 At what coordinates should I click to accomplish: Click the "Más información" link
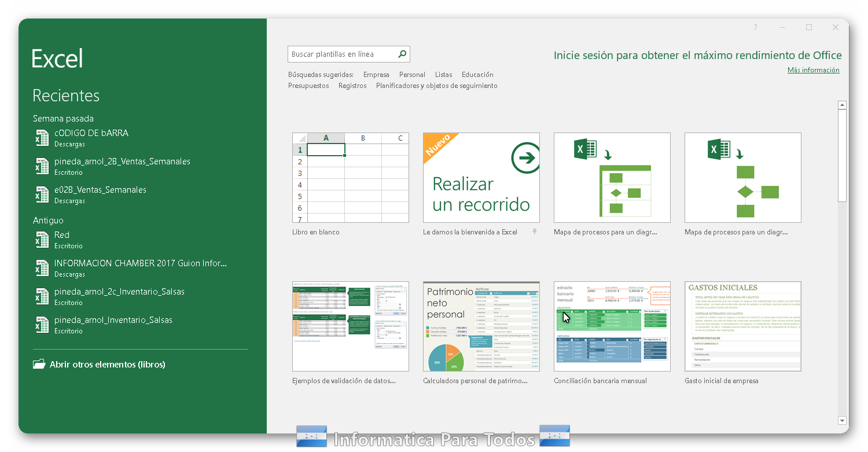coord(814,69)
